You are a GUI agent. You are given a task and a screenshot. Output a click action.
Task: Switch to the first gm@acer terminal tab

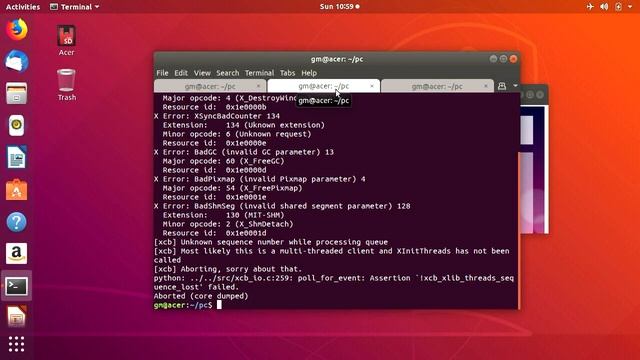(210, 86)
